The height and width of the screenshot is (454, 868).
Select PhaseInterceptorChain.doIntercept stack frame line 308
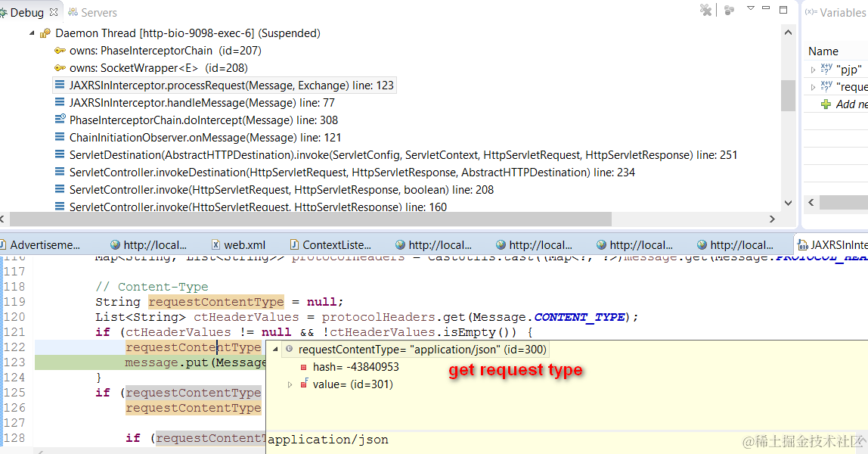pyautogui.click(x=203, y=120)
